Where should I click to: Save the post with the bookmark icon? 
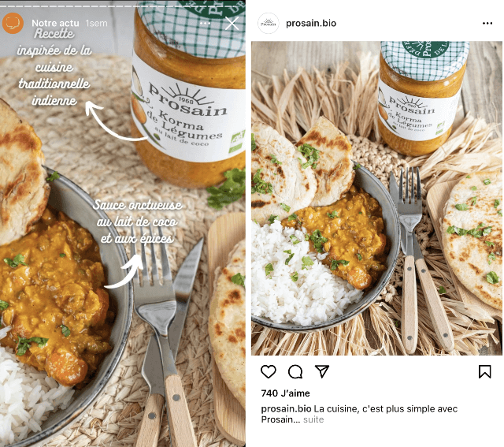pyautogui.click(x=484, y=371)
